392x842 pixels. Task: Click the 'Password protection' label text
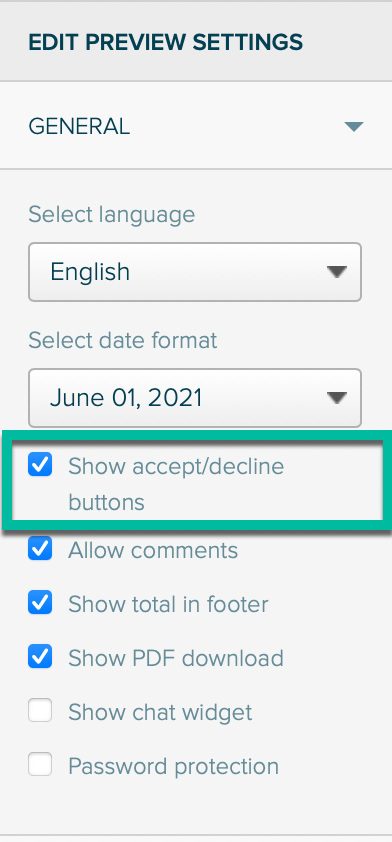pos(173,766)
